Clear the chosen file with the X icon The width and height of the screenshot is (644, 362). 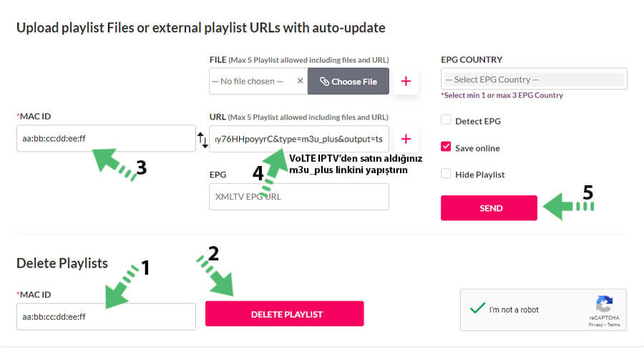coord(301,81)
